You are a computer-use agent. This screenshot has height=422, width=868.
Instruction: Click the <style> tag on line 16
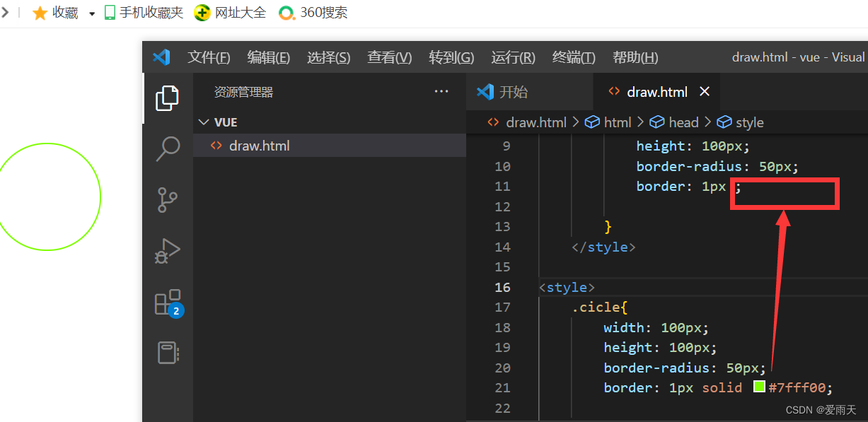coord(567,287)
